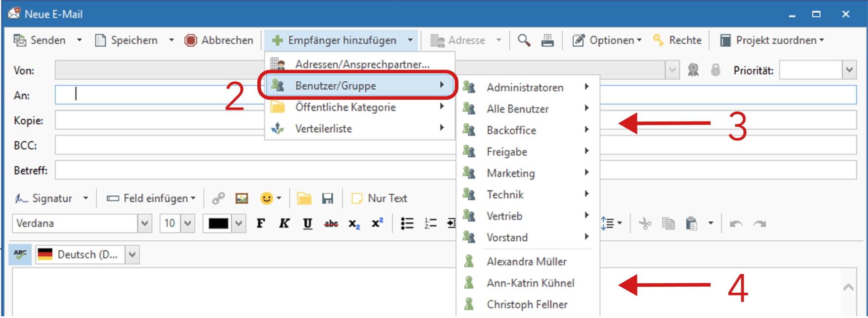Toggle the ABC spell check icon
The image size is (868, 318).
pyautogui.click(x=20, y=254)
